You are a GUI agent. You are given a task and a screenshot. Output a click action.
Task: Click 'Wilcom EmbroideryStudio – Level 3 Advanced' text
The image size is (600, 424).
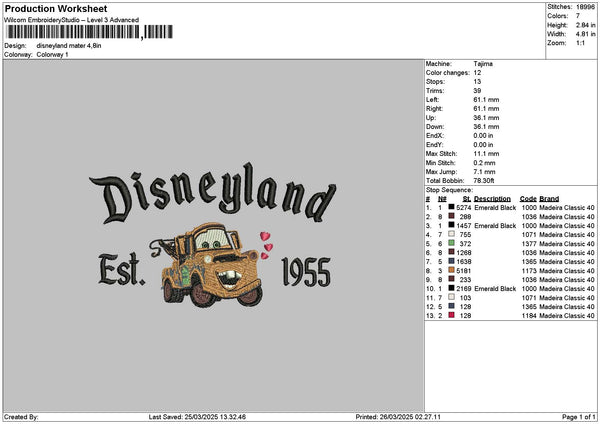pyautogui.click(x=72, y=20)
